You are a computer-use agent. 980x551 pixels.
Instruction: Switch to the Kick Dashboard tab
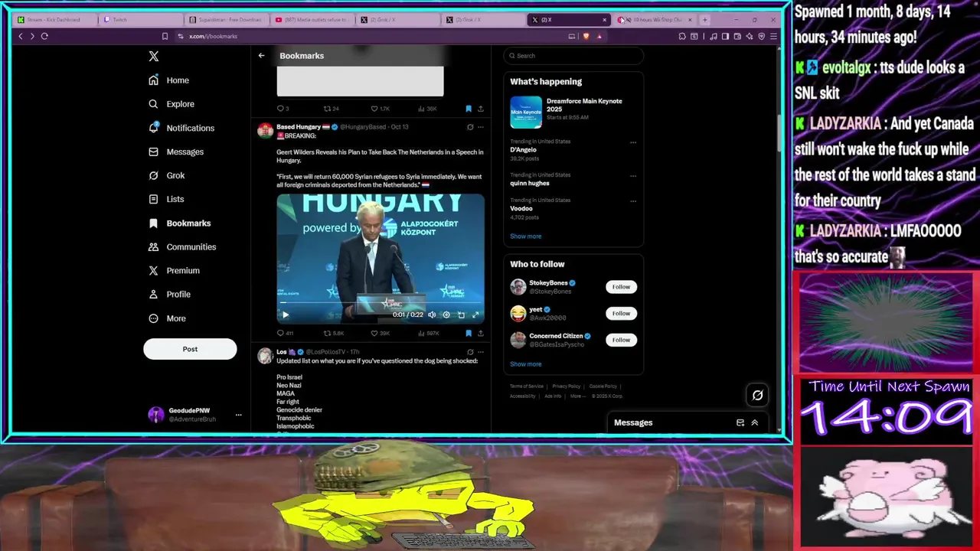(55, 20)
